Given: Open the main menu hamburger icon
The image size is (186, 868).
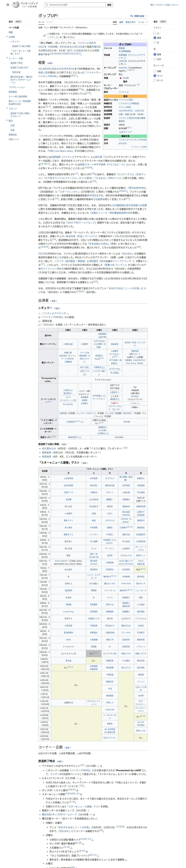Looking at the screenshot, I should point(8,5).
